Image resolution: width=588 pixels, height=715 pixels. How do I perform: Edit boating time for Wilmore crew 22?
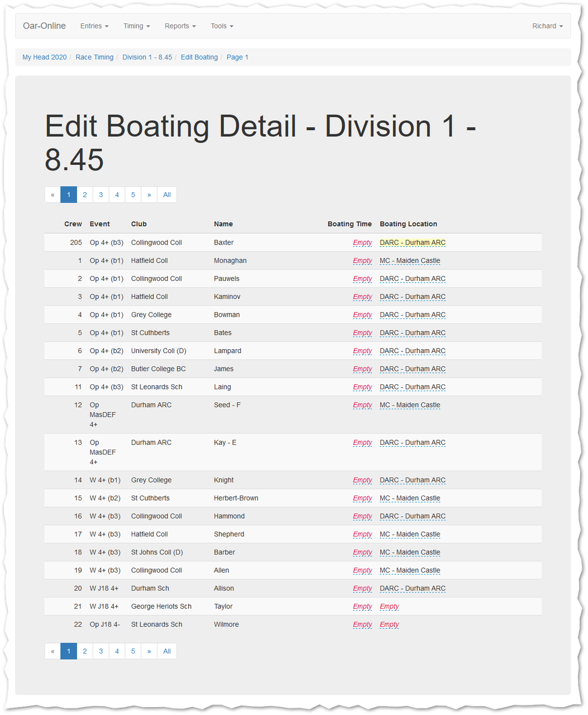362,625
